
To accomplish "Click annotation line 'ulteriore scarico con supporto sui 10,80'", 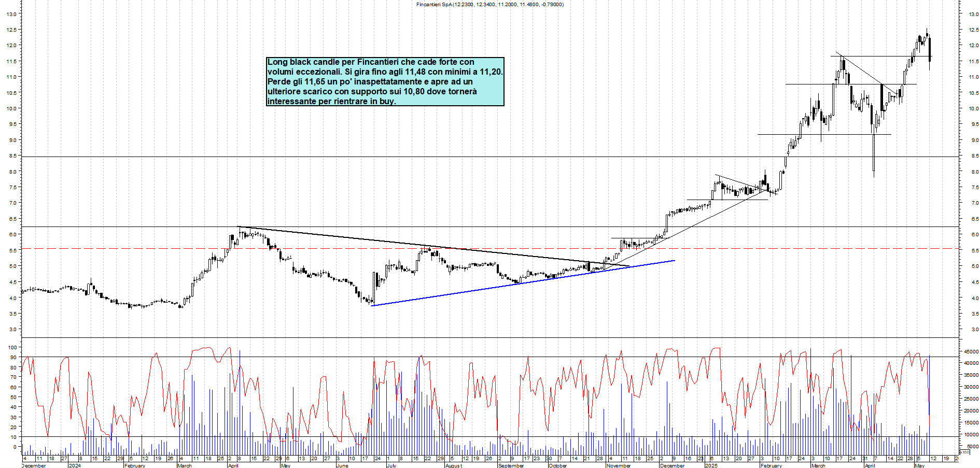I will (372, 91).
